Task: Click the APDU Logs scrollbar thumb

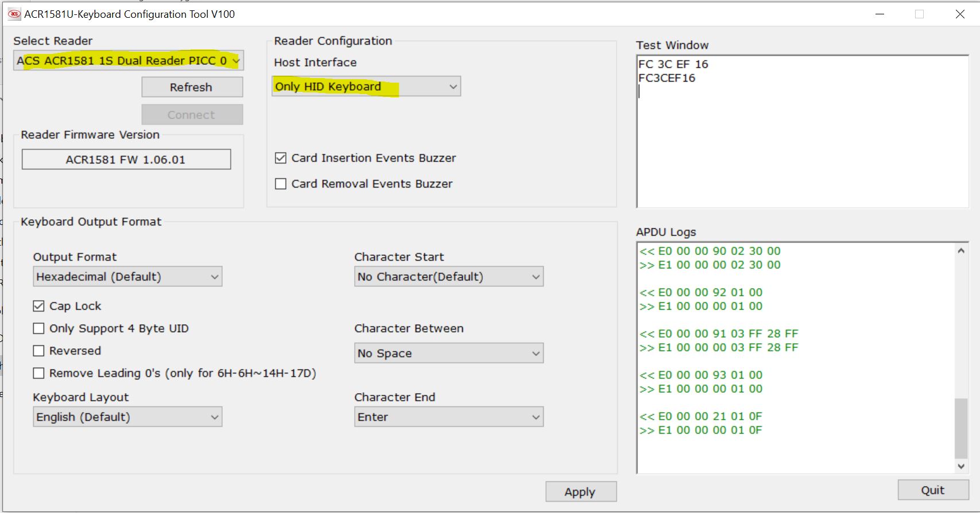Action: click(x=961, y=428)
